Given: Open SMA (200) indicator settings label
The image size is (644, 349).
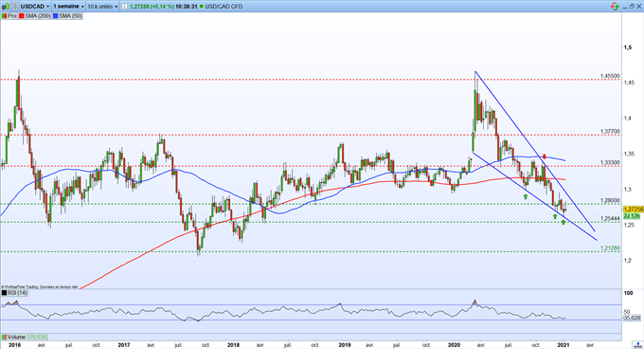Looking at the screenshot, I should pos(38,16).
